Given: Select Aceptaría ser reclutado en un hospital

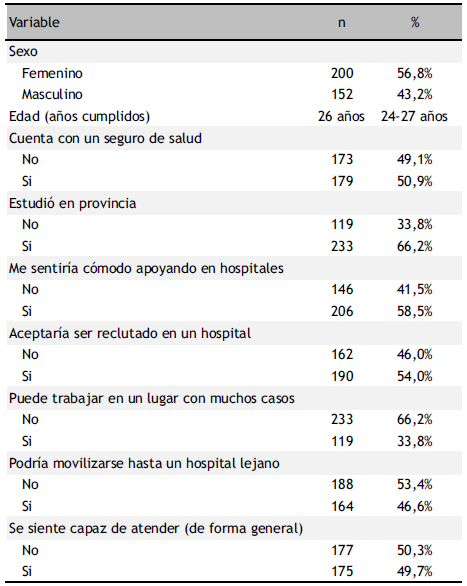Looking at the screenshot, I should click(x=130, y=333).
